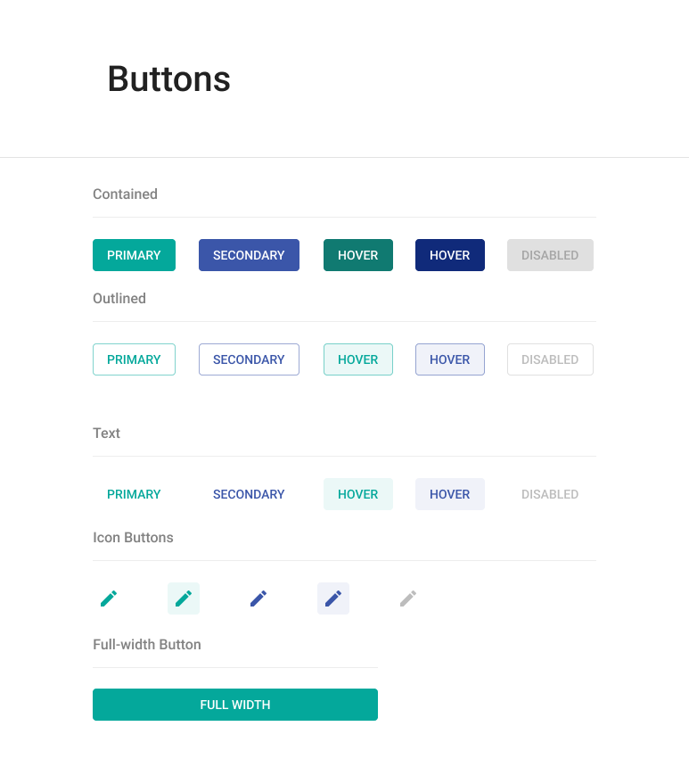Image resolution: width=689 pixels, height=784 pixels.
Task: Select the outlined SECONDARY button
Action: click(249, 359)
